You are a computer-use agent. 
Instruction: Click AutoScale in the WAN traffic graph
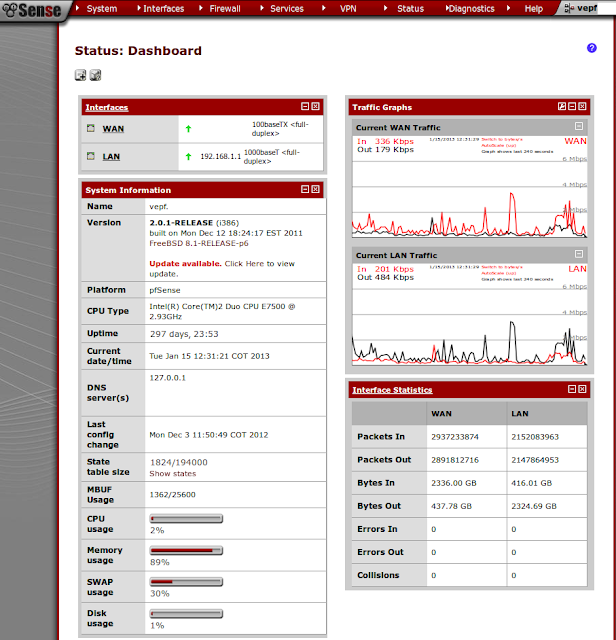coord(499,145)
